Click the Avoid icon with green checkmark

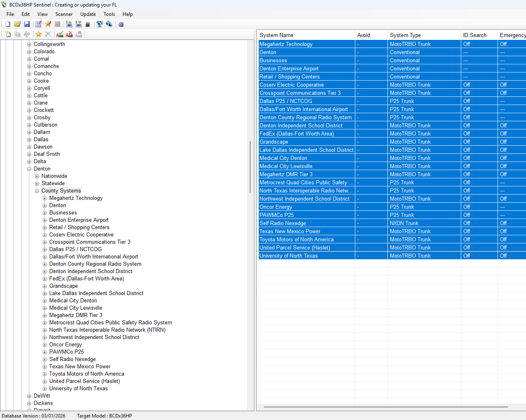[x=60, y=34]
